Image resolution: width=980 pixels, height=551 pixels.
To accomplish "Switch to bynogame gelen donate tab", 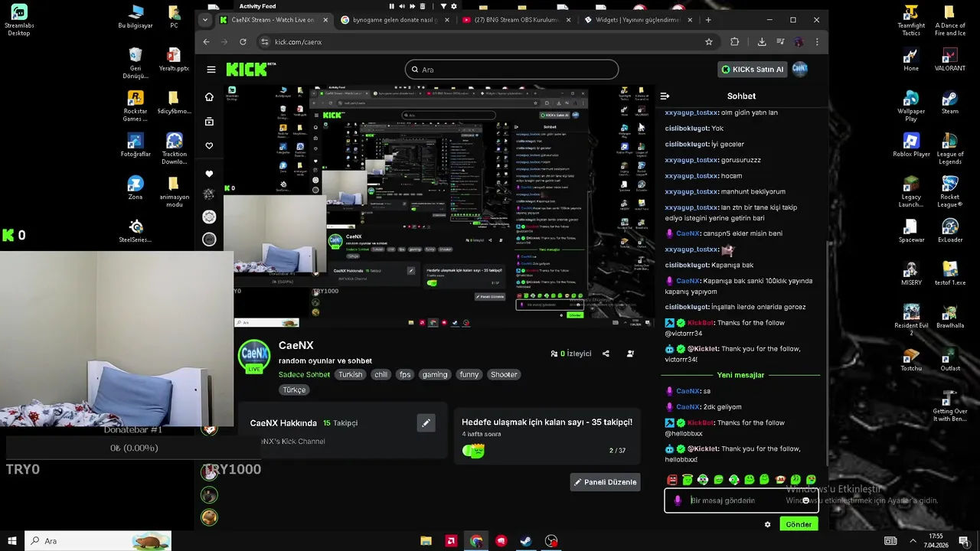I will pyautogui.click(x=394, y=20).
